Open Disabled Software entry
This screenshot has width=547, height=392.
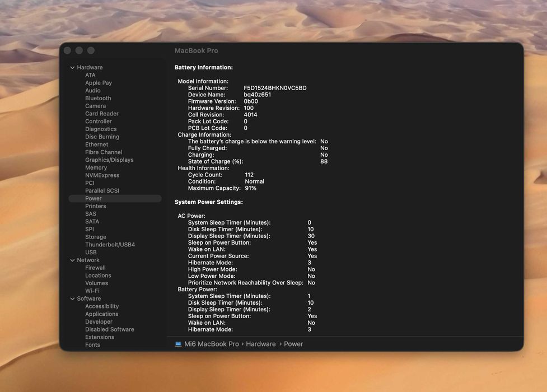click(110, 329)
